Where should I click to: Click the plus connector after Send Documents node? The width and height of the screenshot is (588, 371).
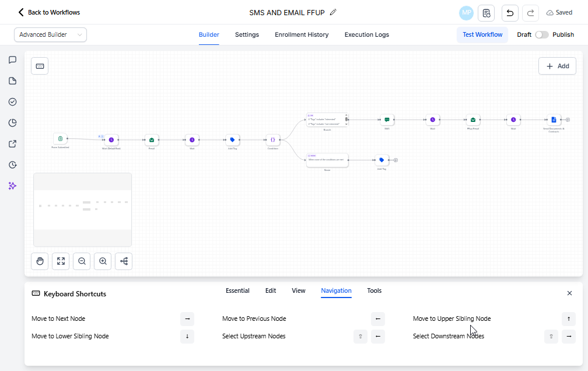567,119
